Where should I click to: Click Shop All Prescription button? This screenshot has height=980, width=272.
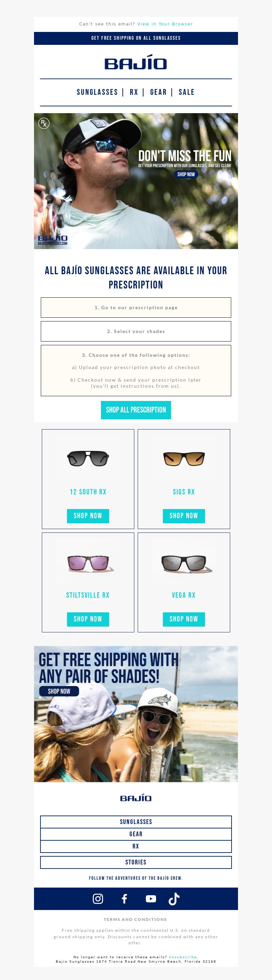[136, 410]
